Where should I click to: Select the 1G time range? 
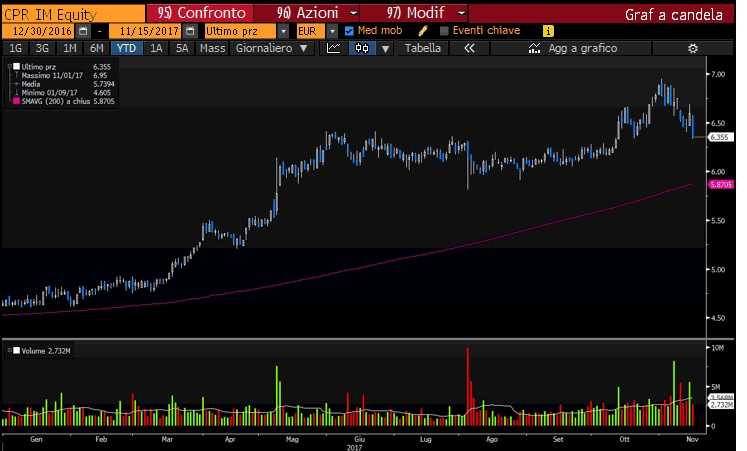pyautogui.click(x=16, y=48)
